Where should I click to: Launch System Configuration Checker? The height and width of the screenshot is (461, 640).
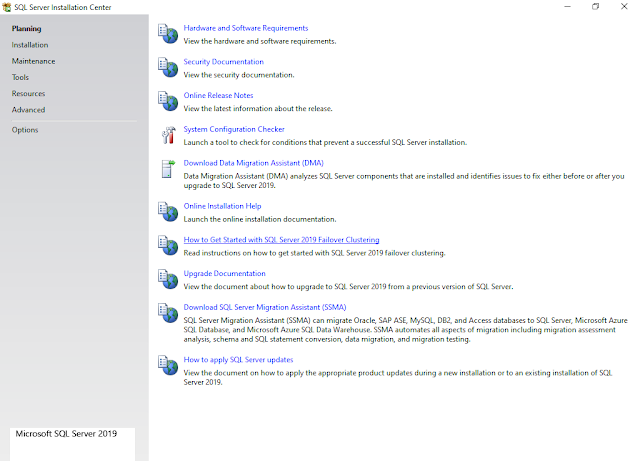[x=234, y=129]
